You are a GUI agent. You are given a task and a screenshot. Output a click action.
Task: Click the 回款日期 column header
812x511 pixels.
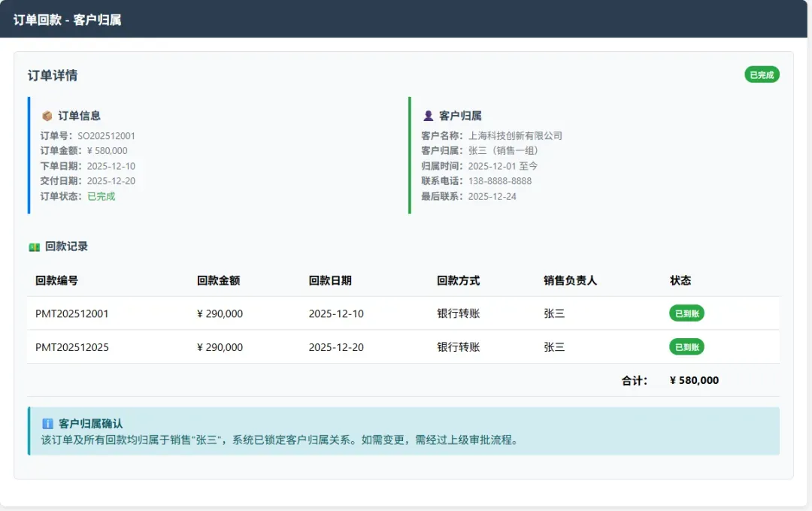(330, 280)
